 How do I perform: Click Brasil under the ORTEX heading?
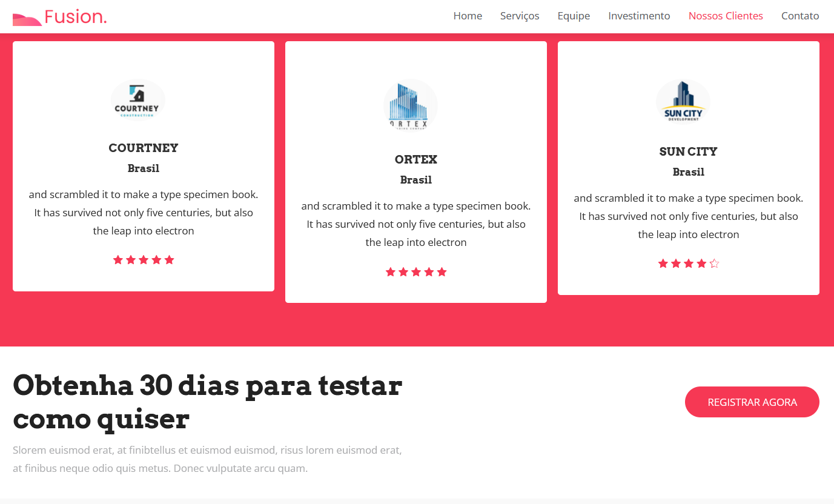416,180
